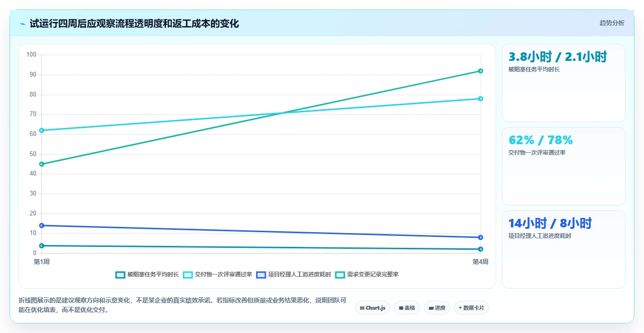Select the blue data point at 第4周 (8)
644x333 pixels.
pyautogui.click(x=480, y=237)
